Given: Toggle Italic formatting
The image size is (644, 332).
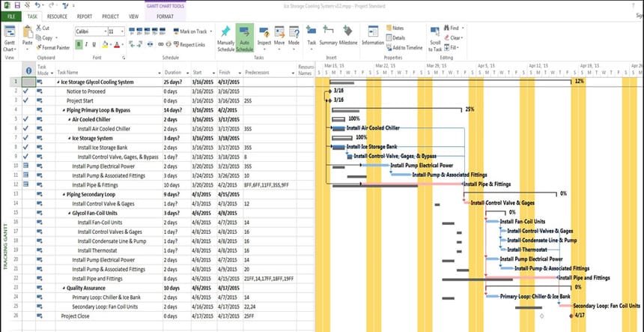Looking at the screenshot, I should pos(86,44).
